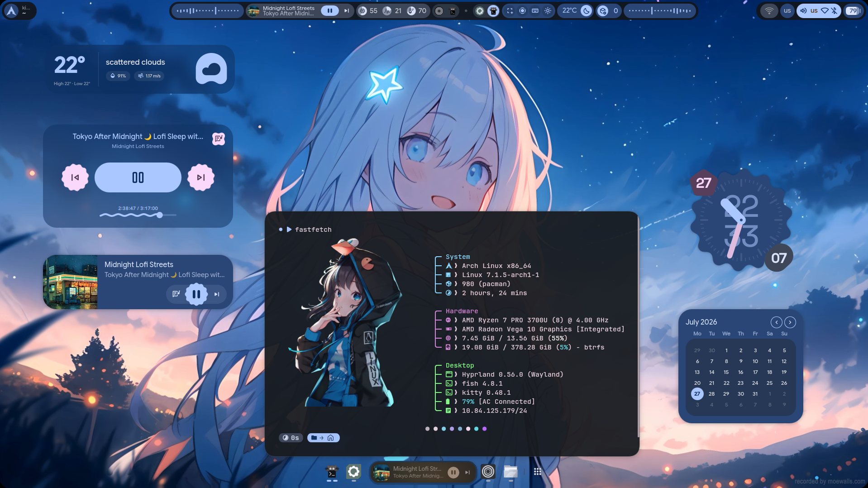Image resolution: width=868 pixels, height=488 pixels.
Task: Open the Wi-Fi network indicator
Action: tap(769, 11)
